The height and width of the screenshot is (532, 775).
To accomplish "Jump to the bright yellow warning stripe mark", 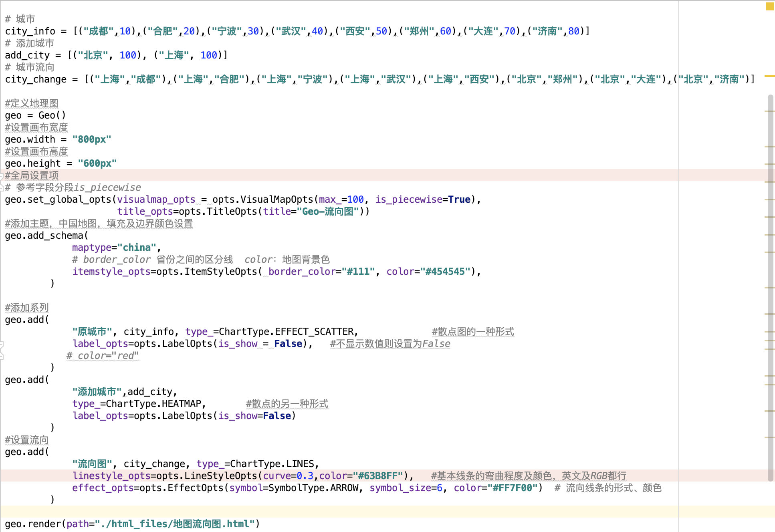I will pyautogui.click(x=769, y=76).
